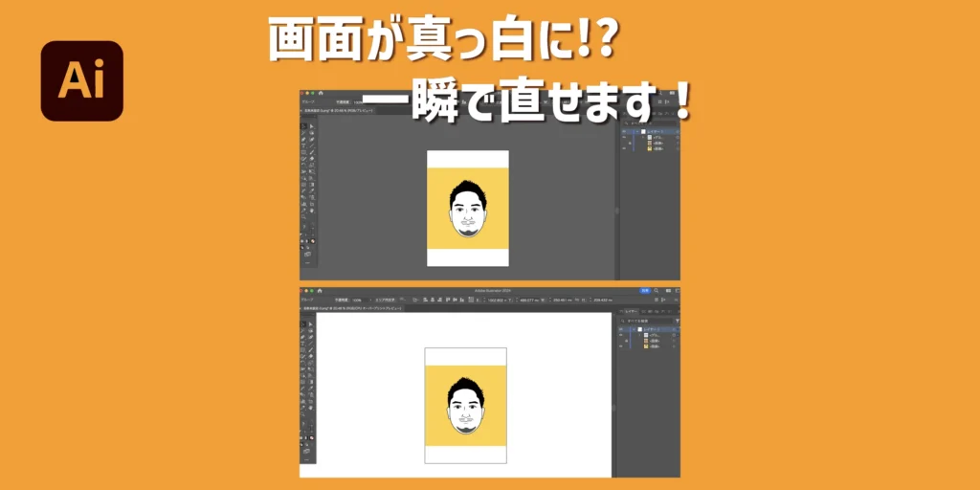
Task: Click layer search field in lower Layers panel
Action: tap(647, 322)
